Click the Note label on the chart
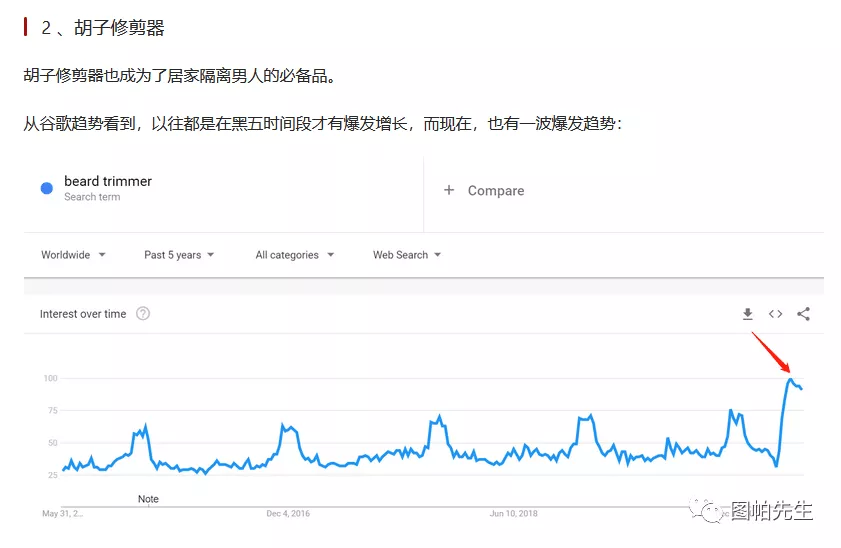841x548 pixels. [148, 499]
